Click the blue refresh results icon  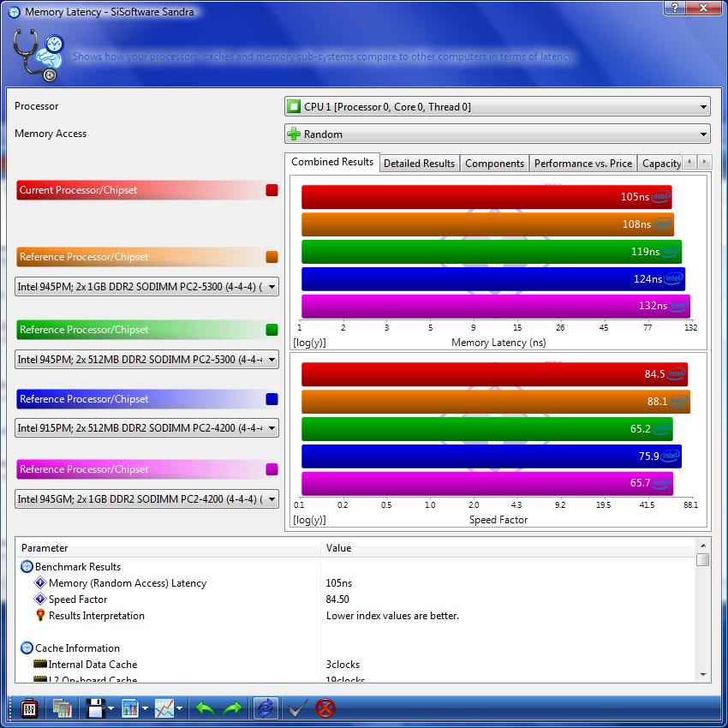(x=266, y=708)
